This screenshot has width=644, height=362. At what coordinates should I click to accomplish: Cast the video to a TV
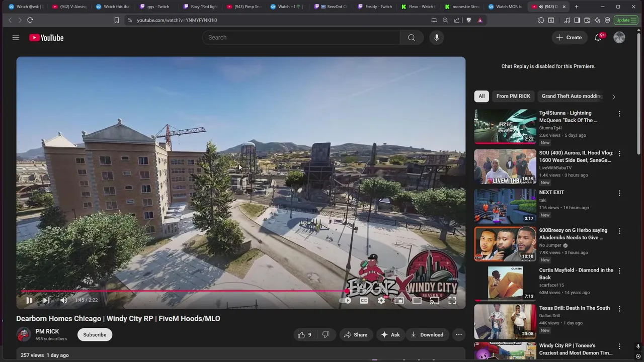435,300
